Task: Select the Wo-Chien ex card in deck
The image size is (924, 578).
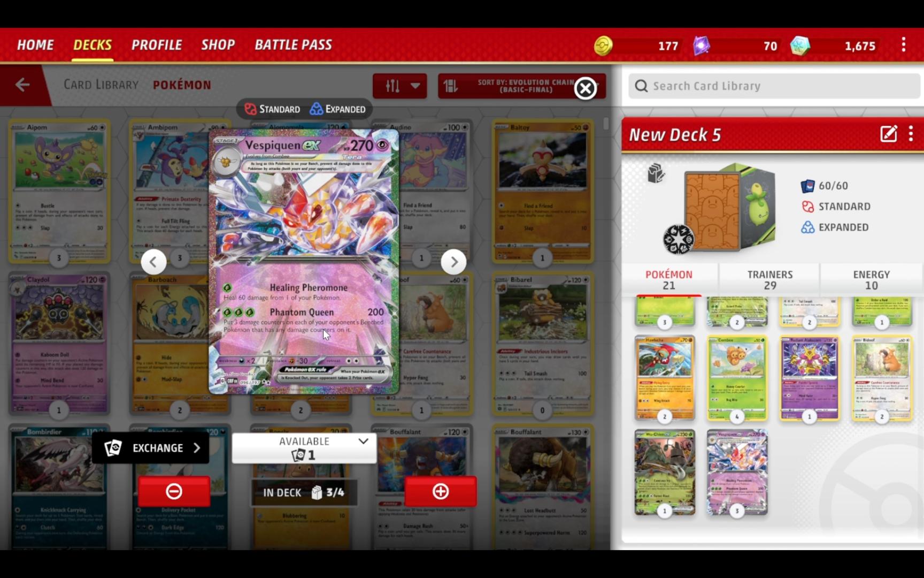Action: coord(665,472)
